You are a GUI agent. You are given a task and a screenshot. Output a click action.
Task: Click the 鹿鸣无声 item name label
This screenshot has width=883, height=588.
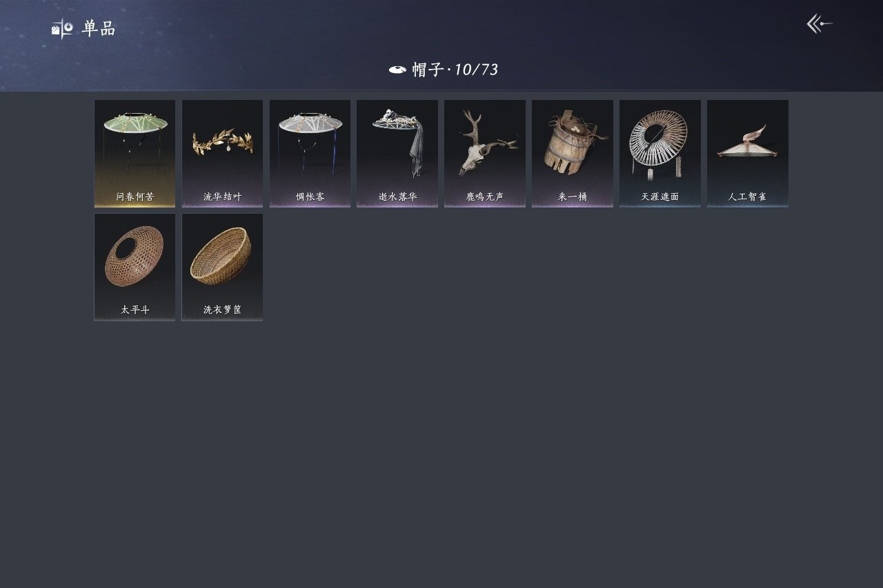click(x=485, y=197)
